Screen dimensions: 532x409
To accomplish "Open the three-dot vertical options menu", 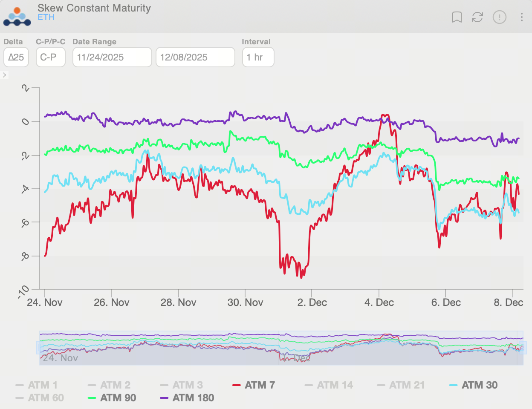I will click(521, 17).
